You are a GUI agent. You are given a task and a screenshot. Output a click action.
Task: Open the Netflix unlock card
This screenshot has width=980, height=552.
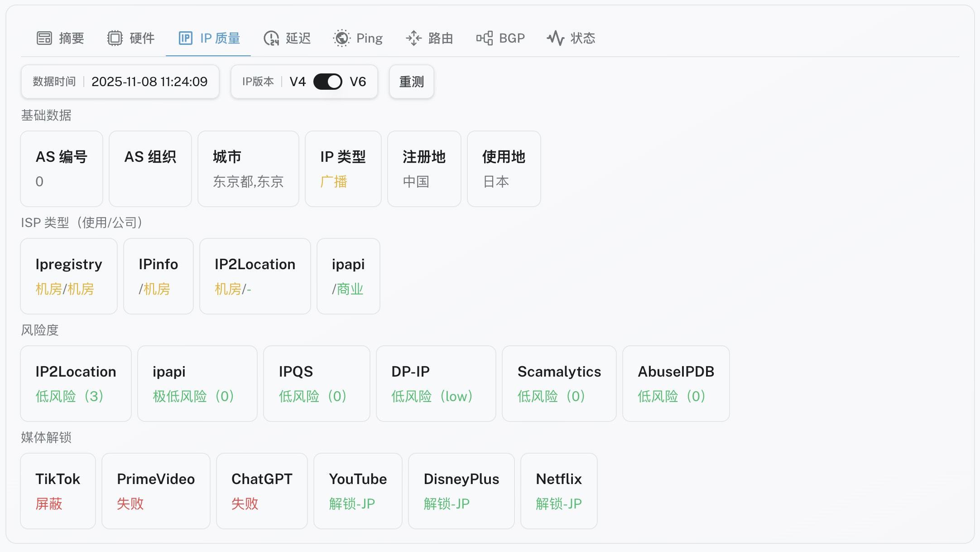pos(559,491)
